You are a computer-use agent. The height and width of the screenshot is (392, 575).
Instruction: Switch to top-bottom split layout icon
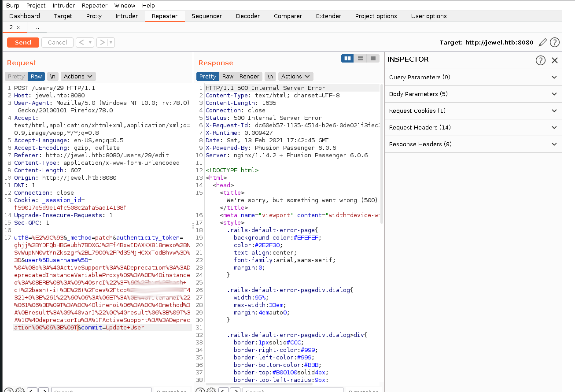point(360,58)
